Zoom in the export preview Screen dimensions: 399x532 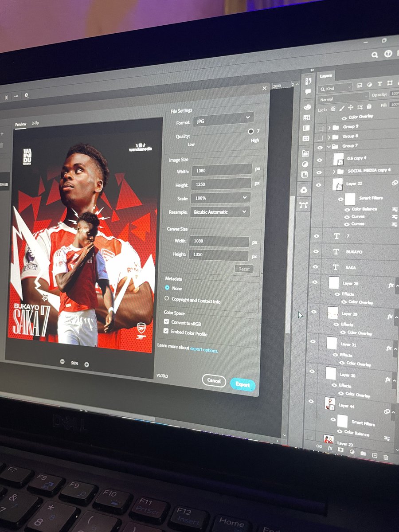[86, 364]
